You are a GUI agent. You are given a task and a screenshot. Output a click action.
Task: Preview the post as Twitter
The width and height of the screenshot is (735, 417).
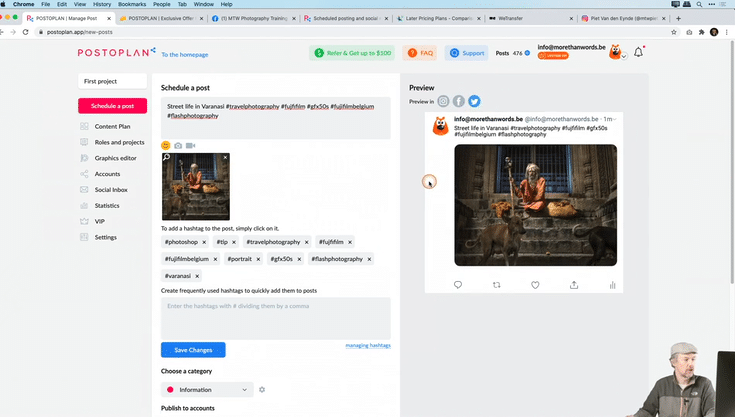(x=474, y=101)
